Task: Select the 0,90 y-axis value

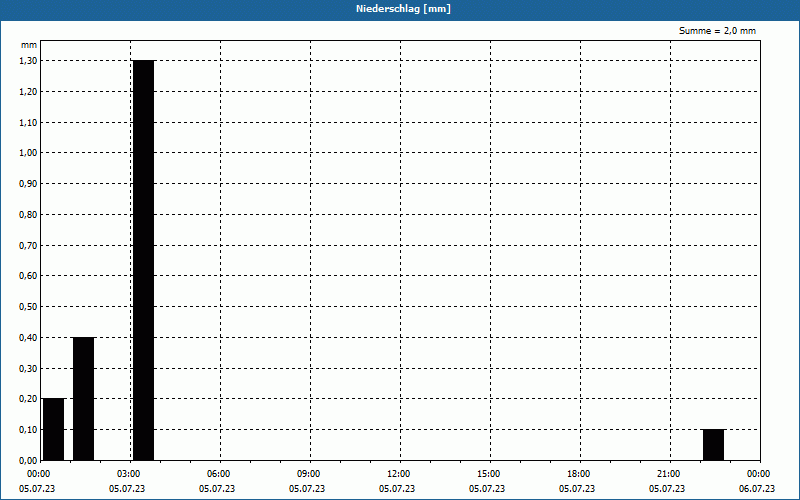Action: click(28, 184)
